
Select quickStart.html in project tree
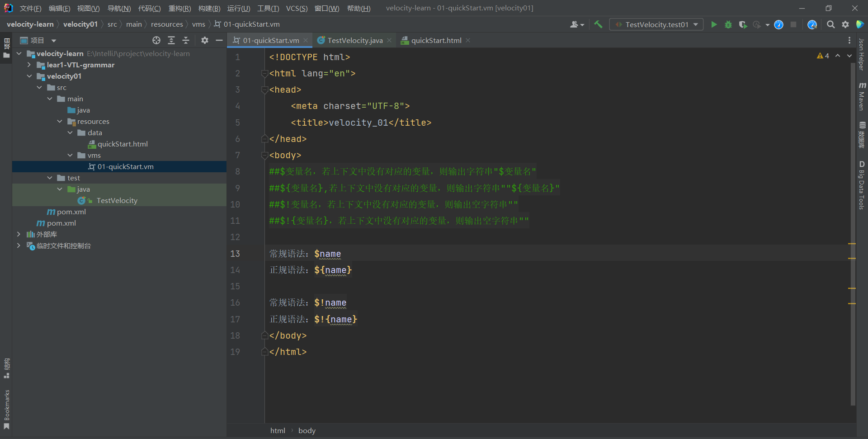[x=123, y=144]
